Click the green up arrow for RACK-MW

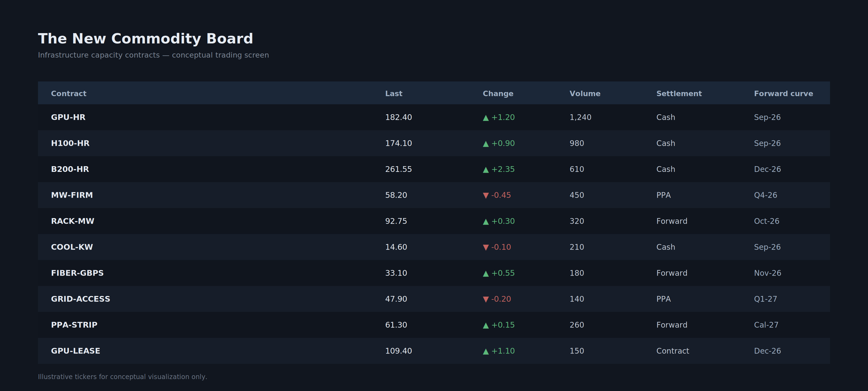486,222
